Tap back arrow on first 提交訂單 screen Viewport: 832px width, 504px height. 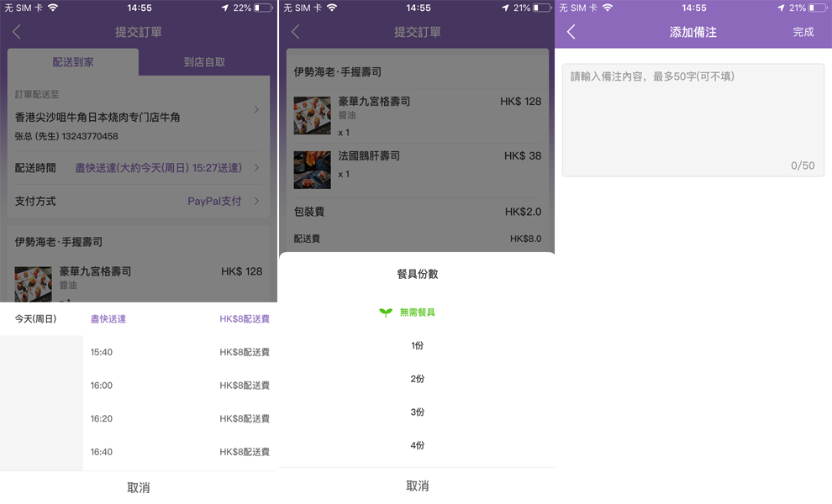click(17, 32)
